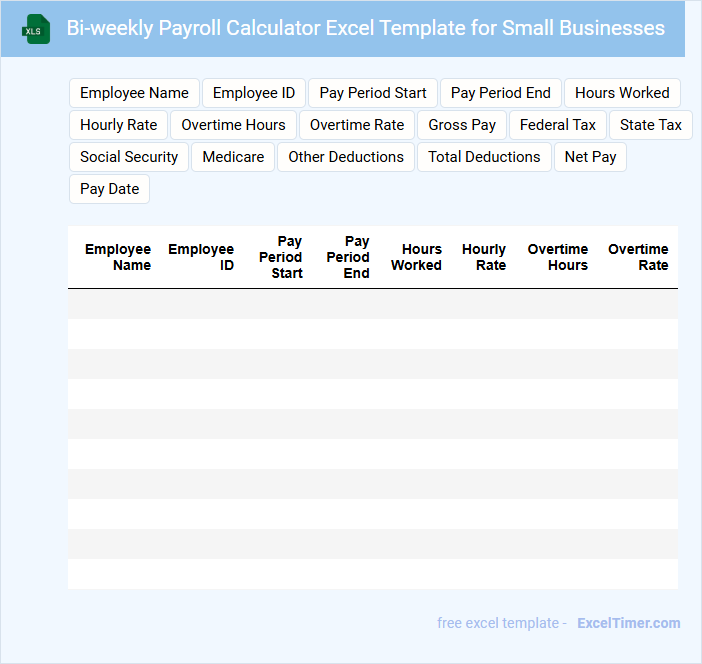Click the Pay Period End column header

click(x=348, y=257)
